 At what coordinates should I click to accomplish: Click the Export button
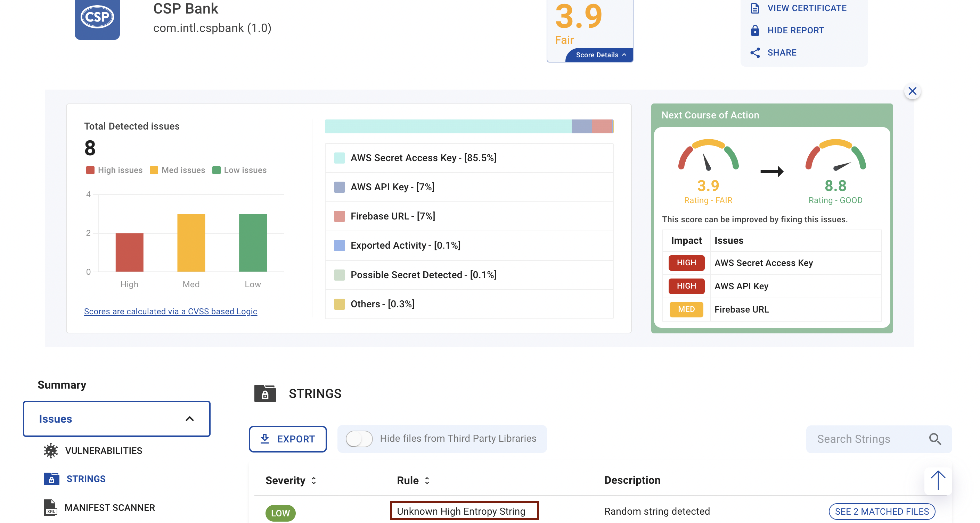tap(288, 439)
